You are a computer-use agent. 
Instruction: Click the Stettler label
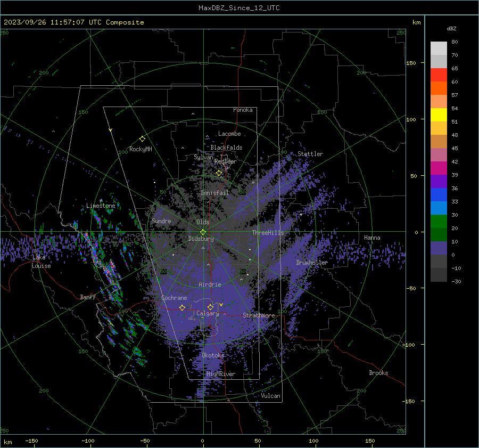310,154
